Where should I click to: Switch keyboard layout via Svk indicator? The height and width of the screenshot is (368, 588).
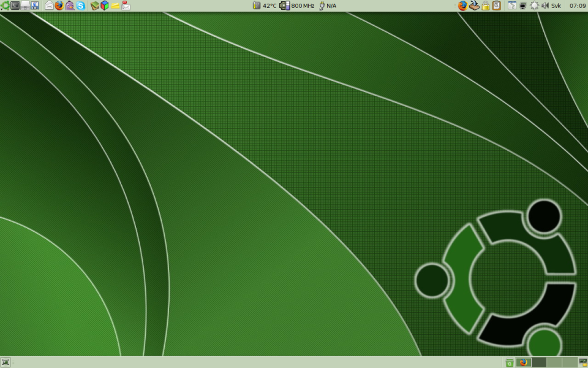coord(556,6)
